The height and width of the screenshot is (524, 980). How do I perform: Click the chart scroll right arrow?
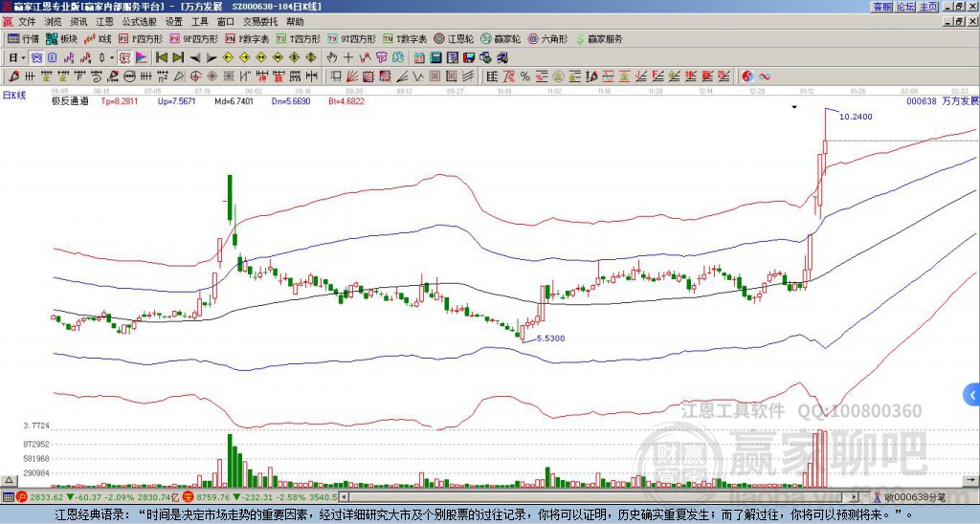(x=971, y=480)
